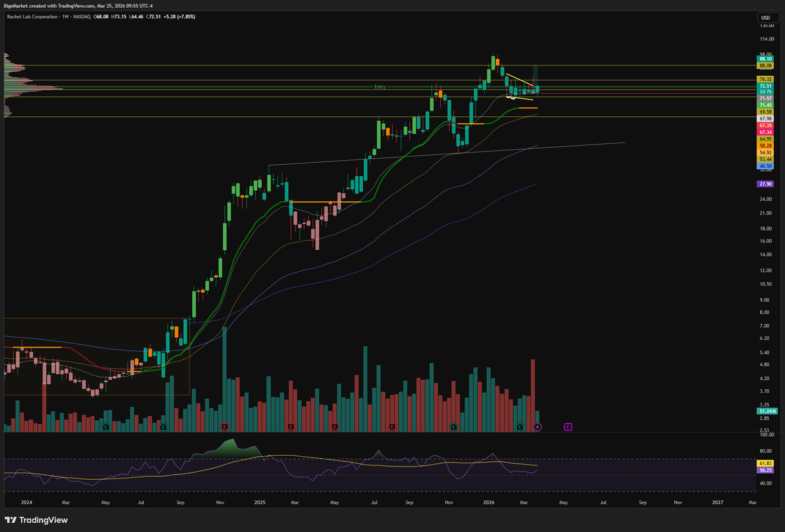Click the 24.00 price scale value
This screenshot has width=785, height=532.
765,199
